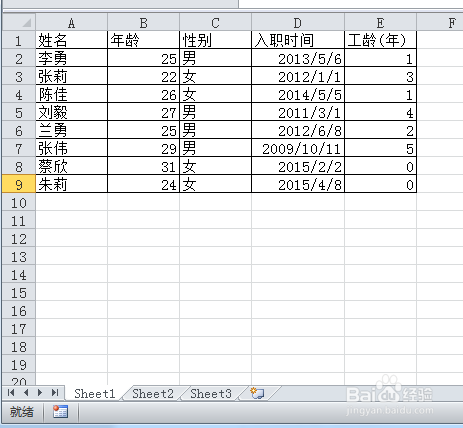The image size is (463, 428).
Task: Select the cell containing 张莉
Action: coord(72,76)
